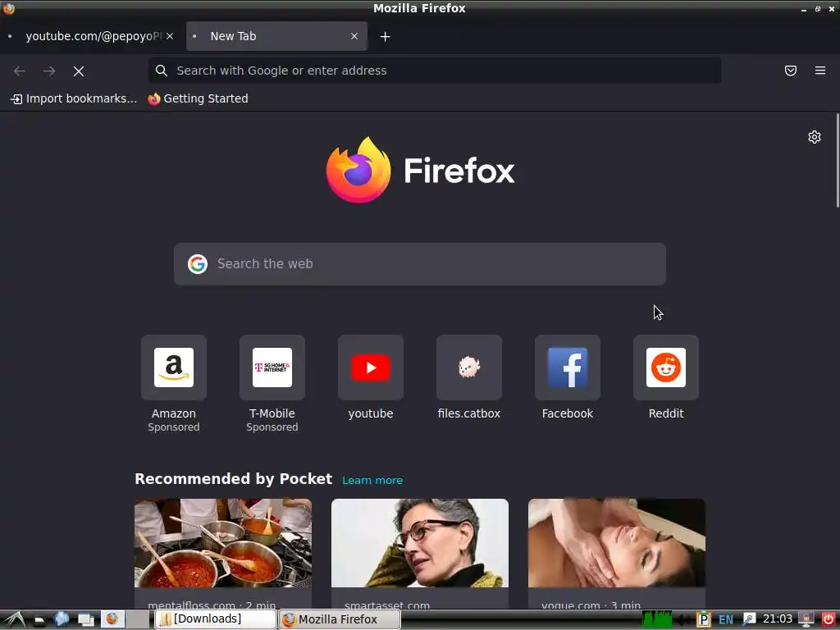Open the system start menu icon in taskbar
This screenshot has height=630, width=840.
click(x=15, y=620)
